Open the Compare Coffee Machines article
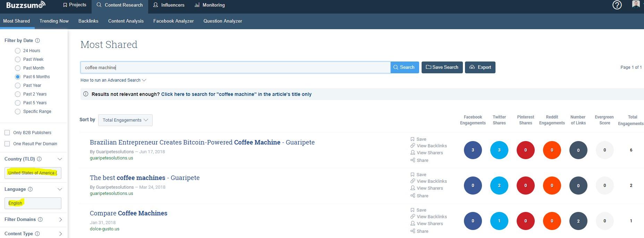644x238 pixels. click(x=128, y=213)
